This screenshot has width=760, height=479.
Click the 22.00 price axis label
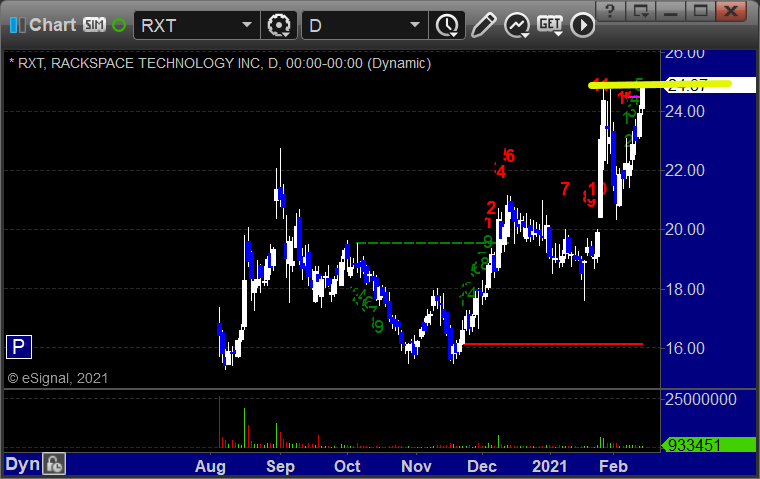(x=685, y=171)
